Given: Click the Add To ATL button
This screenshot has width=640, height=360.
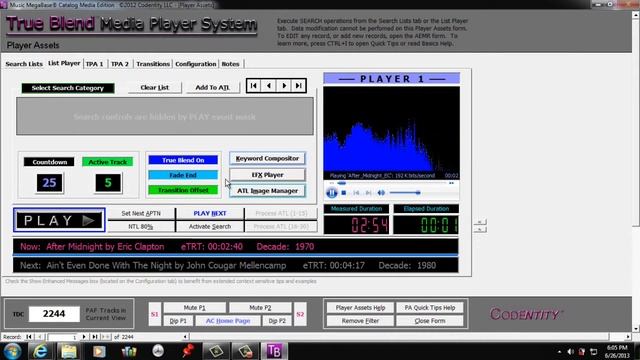Looking at the screenshot, I should click(x=212, y=87).
